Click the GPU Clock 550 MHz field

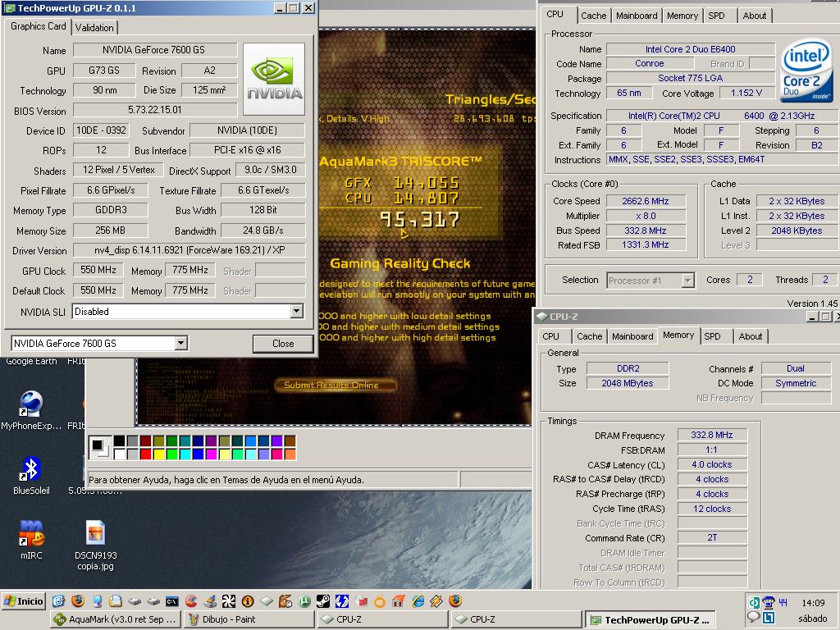pos(98,270)
